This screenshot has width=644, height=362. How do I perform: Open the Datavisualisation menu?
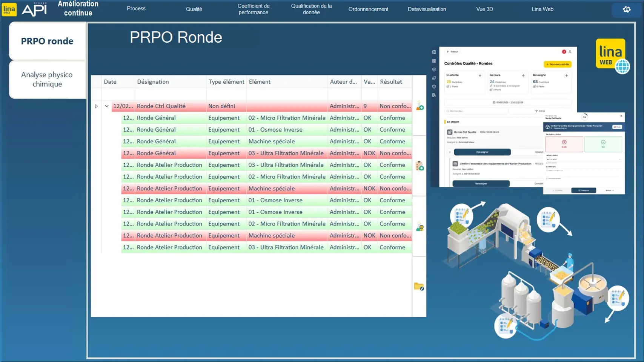click(426, 9)
